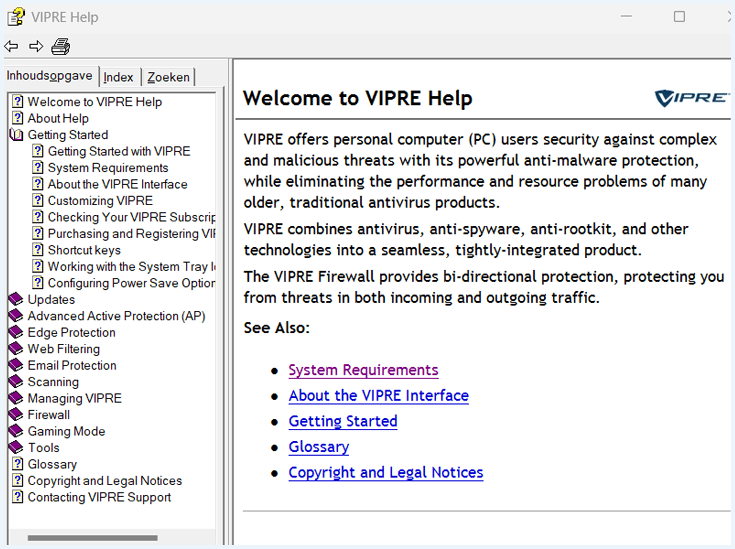Click the VIPRE Help window title icon
This screenshot has height=549, width=735.
(x=16, y=17)
